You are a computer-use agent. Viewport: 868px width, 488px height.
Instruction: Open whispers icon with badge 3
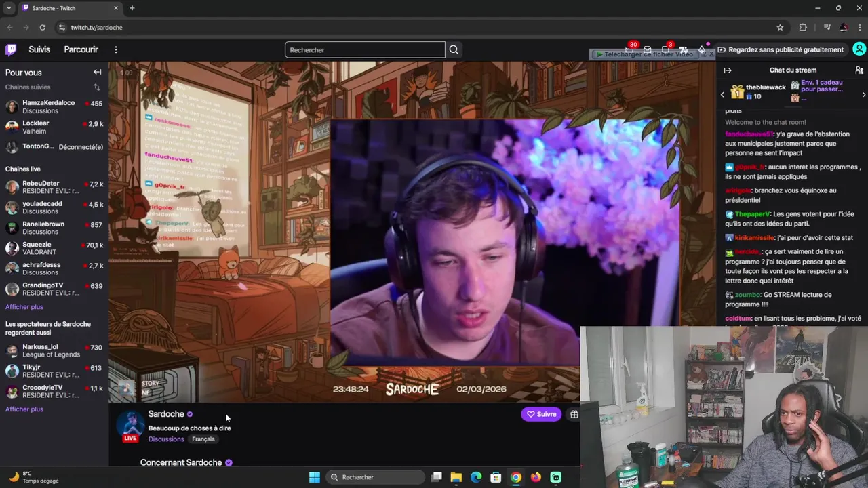tap(665, 49)
